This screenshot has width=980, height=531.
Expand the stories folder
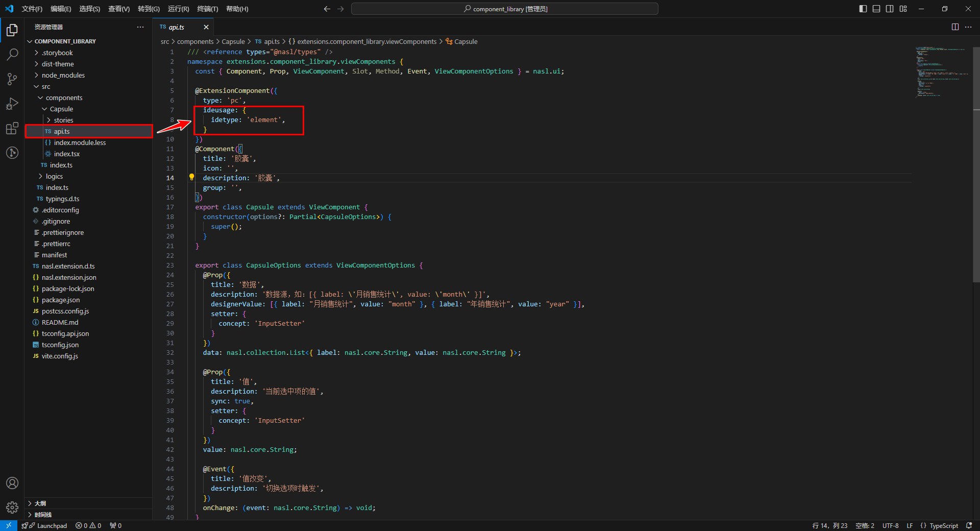89,120
